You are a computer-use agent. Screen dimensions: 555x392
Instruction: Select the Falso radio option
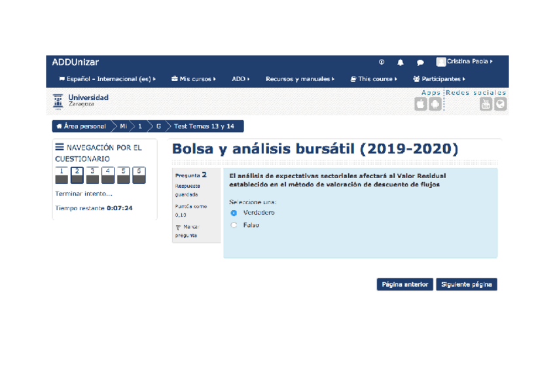click(234, 225)
